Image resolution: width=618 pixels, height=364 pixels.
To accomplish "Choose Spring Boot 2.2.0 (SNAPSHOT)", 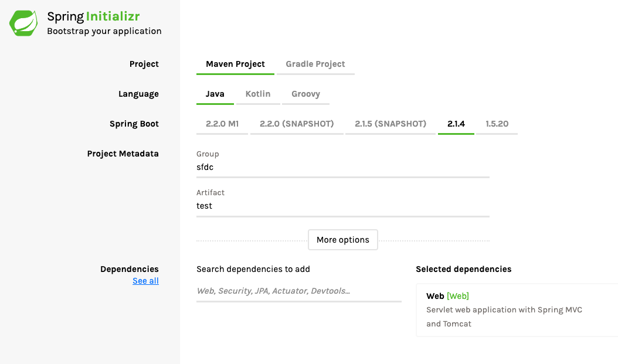I will 297,124.
